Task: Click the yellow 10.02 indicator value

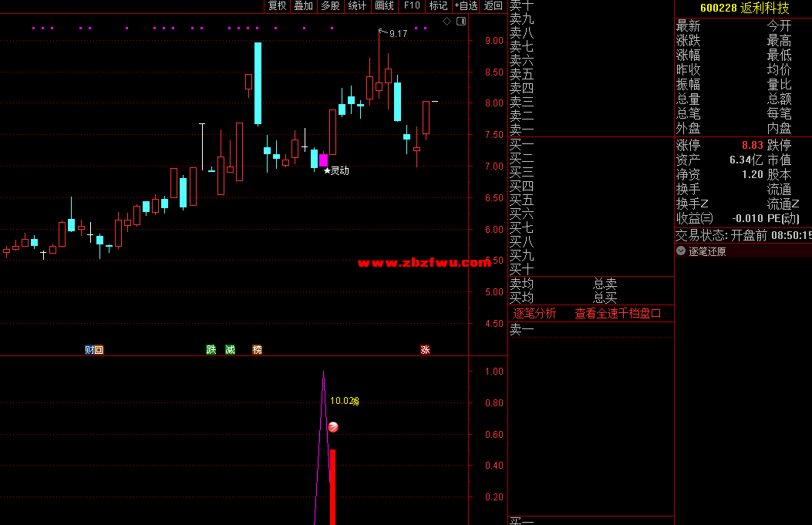Action: 344,401
